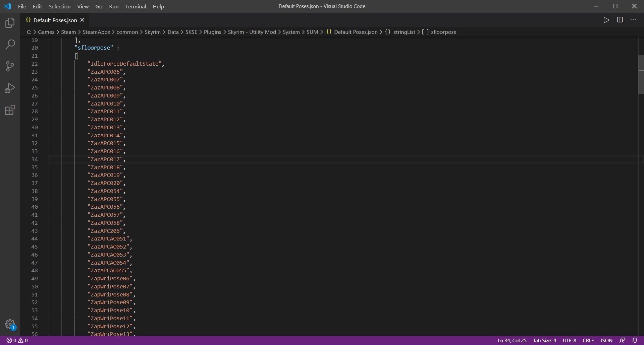Click line number 20 in the gutter
Viewport: 644px width, 345px height.
click(35, 48)
